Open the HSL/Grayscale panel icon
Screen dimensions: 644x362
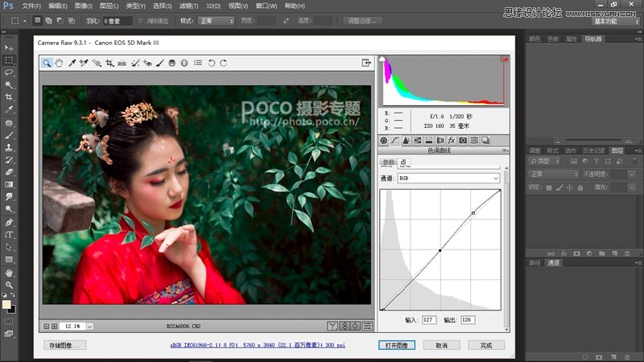[x=417, y=140]
